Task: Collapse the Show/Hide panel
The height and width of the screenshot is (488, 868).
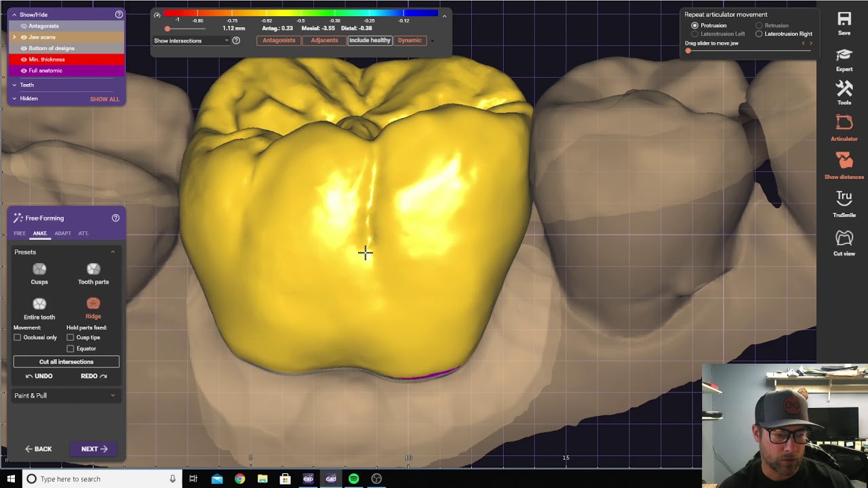Action: 14,14
